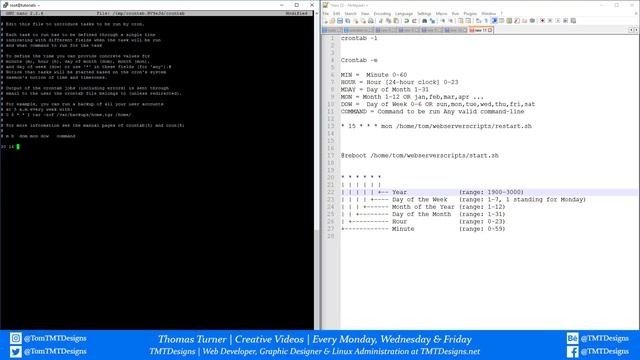Click the Zoom In toolbar icon
The image size is (640, 360).
point(443,21)
